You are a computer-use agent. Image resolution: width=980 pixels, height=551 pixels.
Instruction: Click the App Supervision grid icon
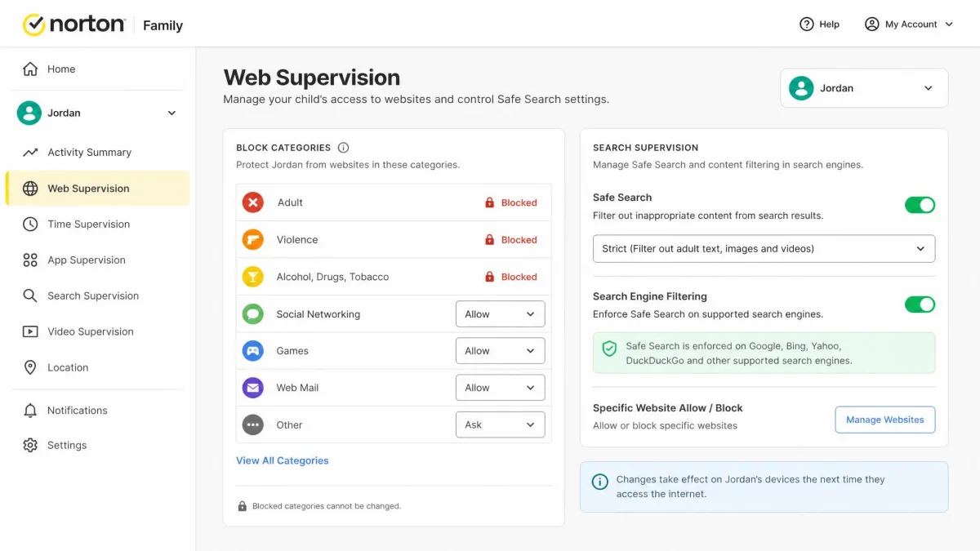[30, 260]
